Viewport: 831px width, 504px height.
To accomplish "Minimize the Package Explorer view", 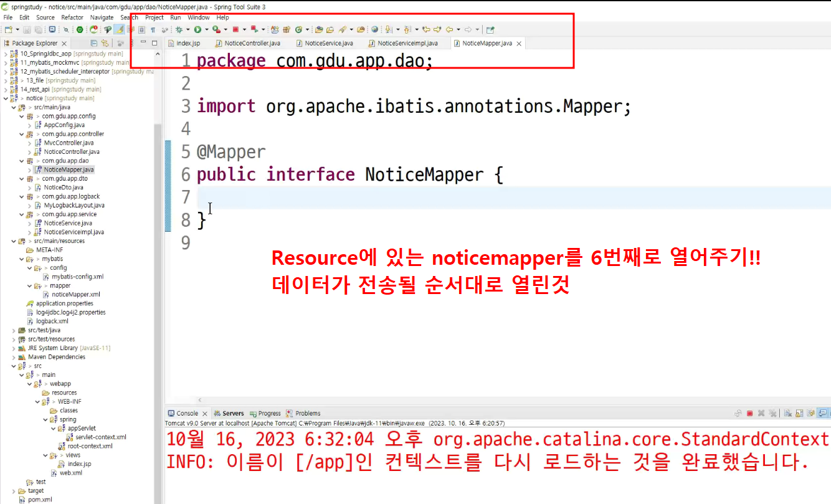I will tap(143, 42).
